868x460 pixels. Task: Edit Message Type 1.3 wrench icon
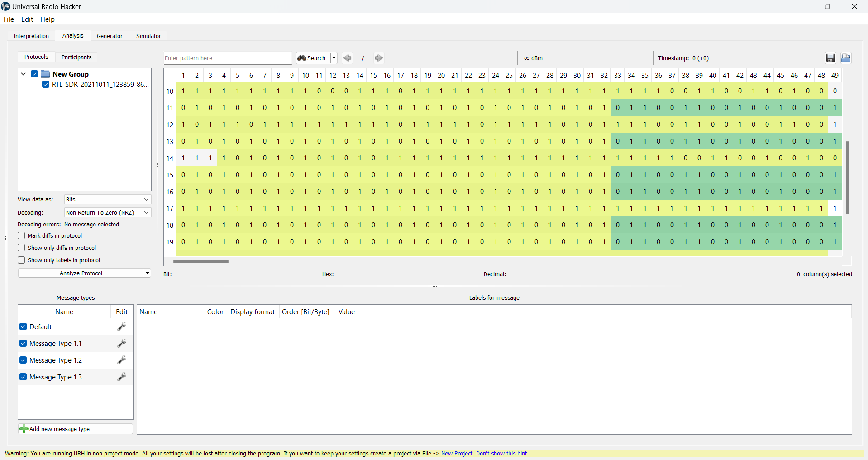point(122,377)
